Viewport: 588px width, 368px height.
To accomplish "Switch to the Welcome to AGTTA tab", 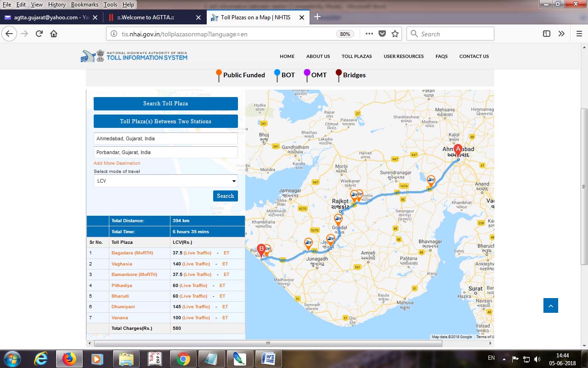I will pyautogui.click(x=152, y=17).
